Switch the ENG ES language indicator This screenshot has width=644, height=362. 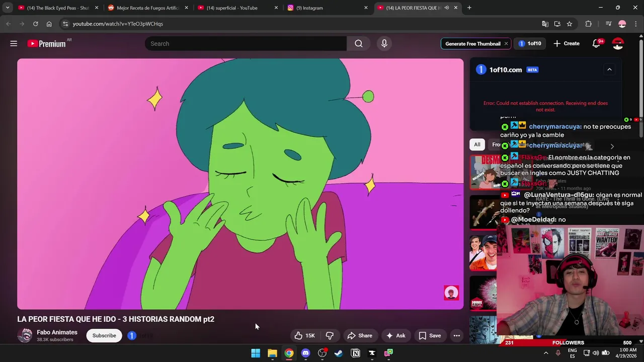(x=572, y=353)
